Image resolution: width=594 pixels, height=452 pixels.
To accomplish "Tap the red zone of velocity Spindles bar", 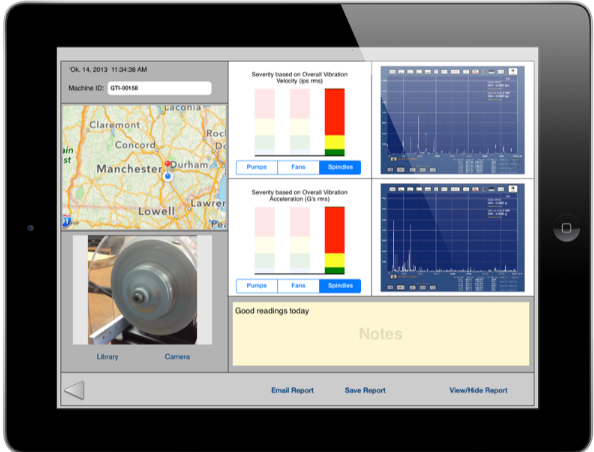I will click(335, 112).
